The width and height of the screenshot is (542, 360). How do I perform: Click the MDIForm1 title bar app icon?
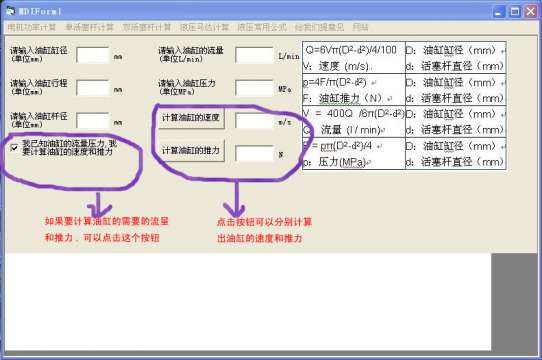coord(10,11)
